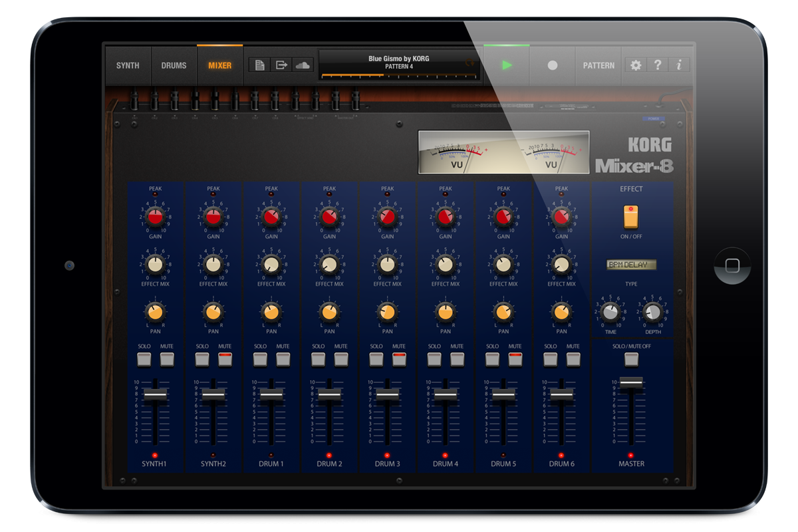
Task: Click the DRUM 4 EFFECT MIX knob
Action: tap(446, 265)
